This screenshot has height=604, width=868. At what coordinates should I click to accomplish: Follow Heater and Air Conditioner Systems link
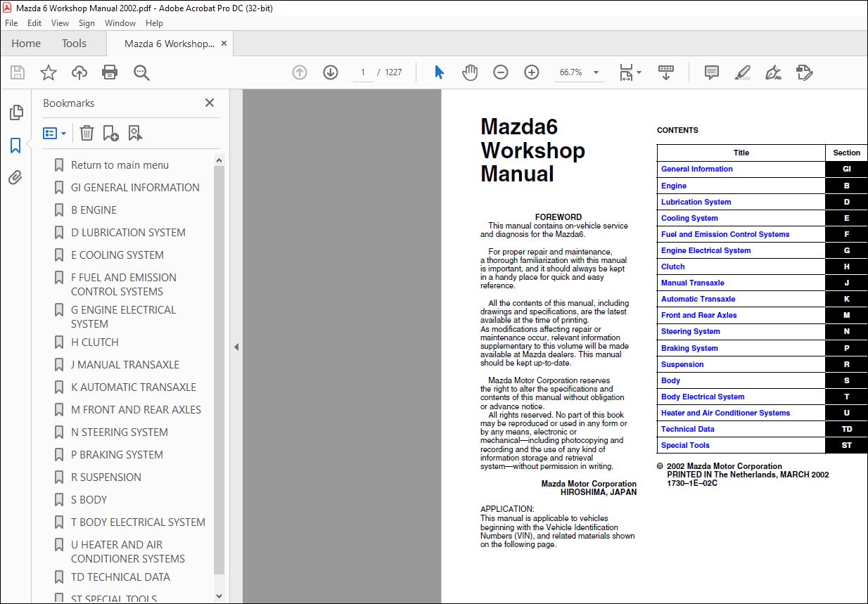pos(725,413)
